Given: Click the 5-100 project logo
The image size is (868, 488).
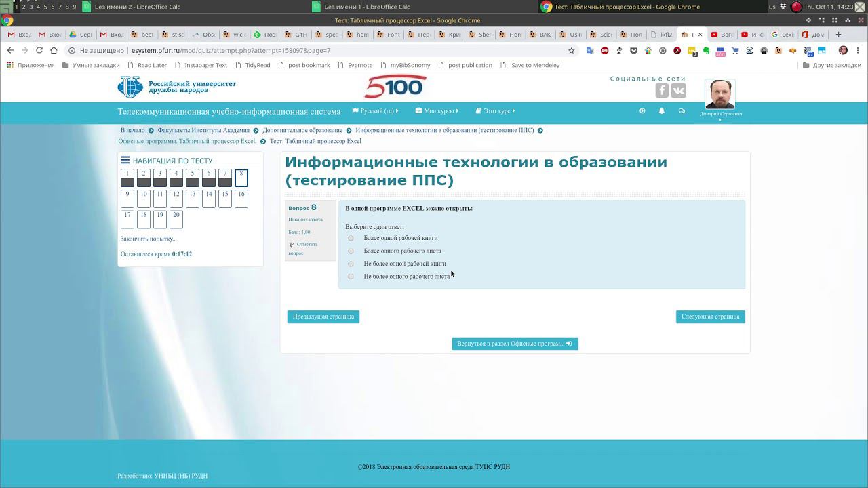Looking at the screenshot, I should pos(395,87).
